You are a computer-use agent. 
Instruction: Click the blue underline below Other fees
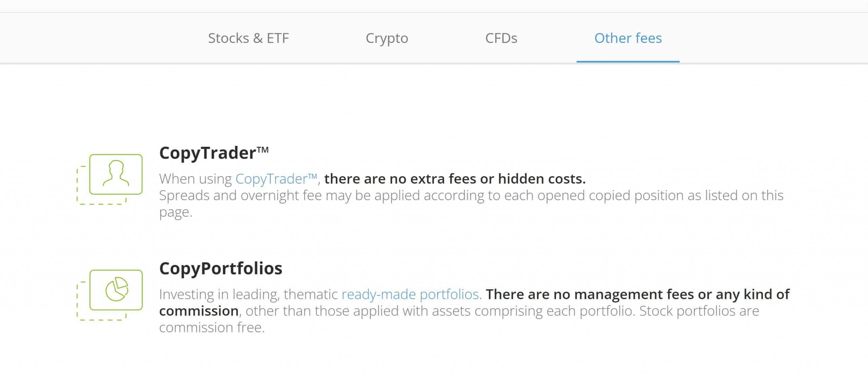(628, 62)
